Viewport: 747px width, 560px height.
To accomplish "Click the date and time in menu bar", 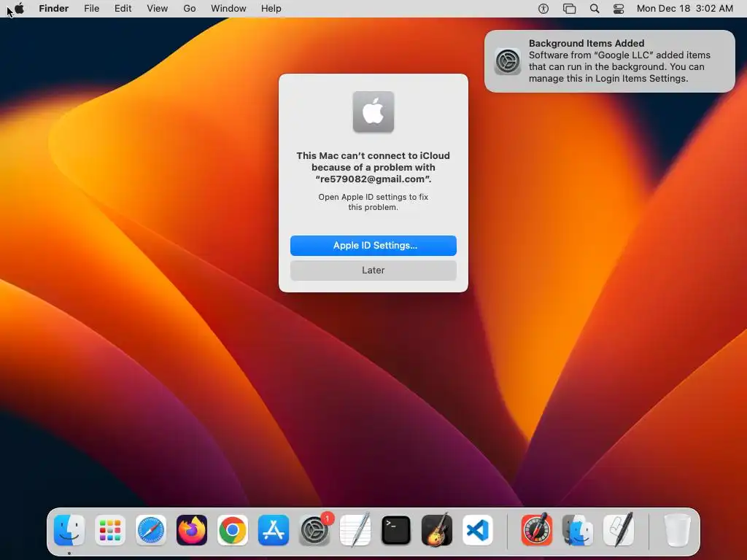I will [684, 9].
